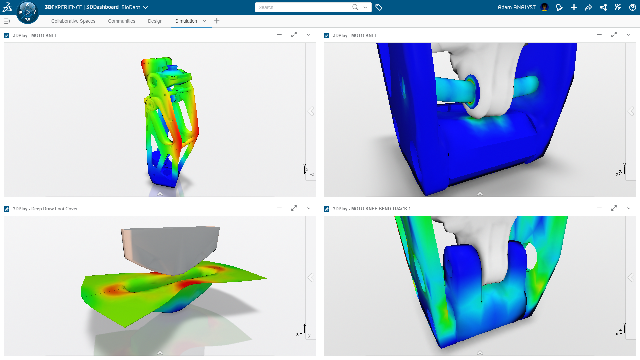Expand side panel arrow in bottom-right viewer

coord(630,278)
